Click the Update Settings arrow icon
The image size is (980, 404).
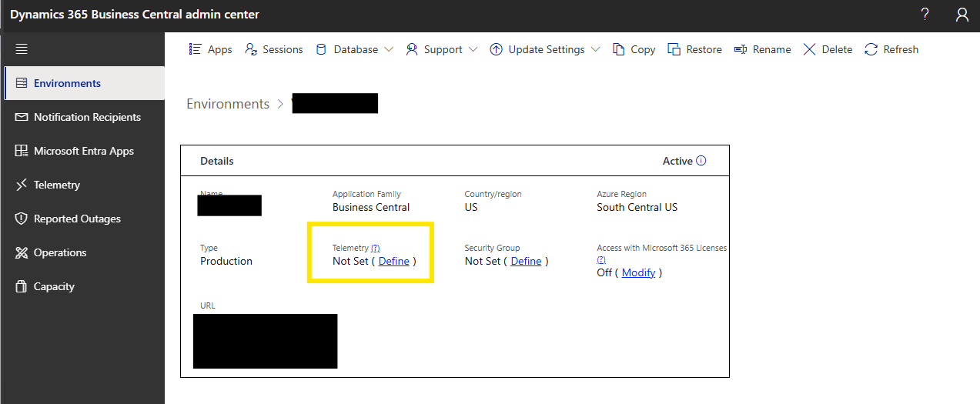(497, 49)
